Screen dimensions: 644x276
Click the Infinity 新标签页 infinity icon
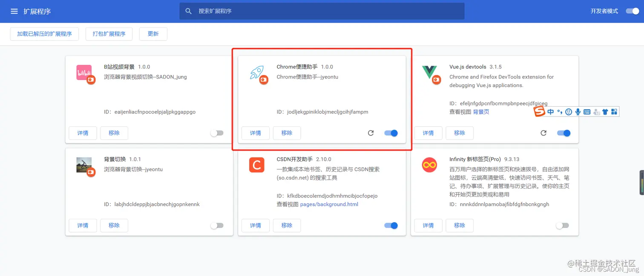pyautogui.click(x=429, y=165)
